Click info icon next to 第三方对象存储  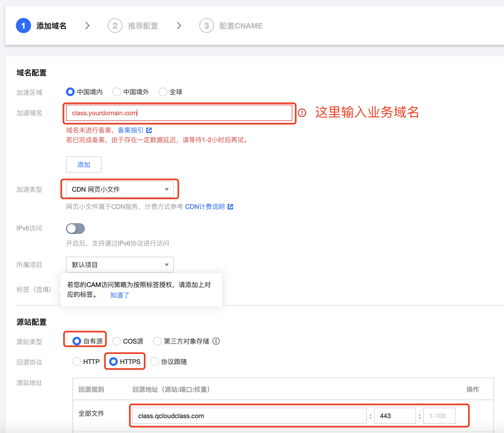click(x=216, y=341)
